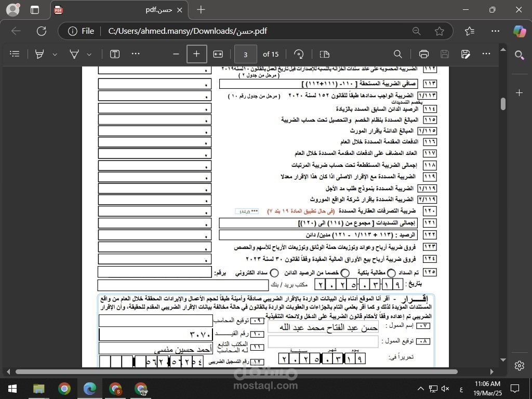This screenshot has height=399, width=532.
Task: Open Google Chrome from taskbar
Action: point(64,389)
